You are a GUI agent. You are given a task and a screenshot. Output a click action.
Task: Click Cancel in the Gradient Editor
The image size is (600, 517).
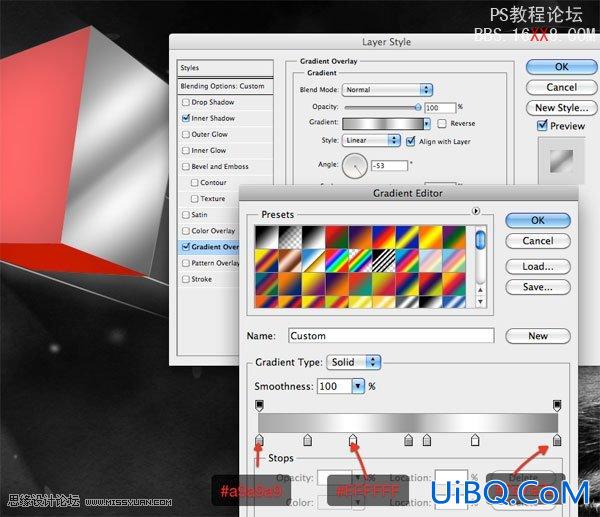click(538, 241)
